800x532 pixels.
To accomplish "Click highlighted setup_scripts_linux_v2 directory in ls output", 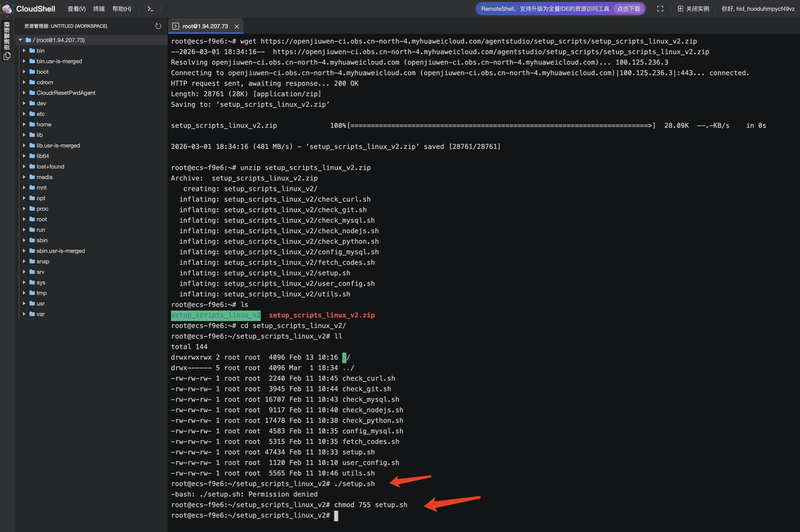I will [x=216, y=315].
